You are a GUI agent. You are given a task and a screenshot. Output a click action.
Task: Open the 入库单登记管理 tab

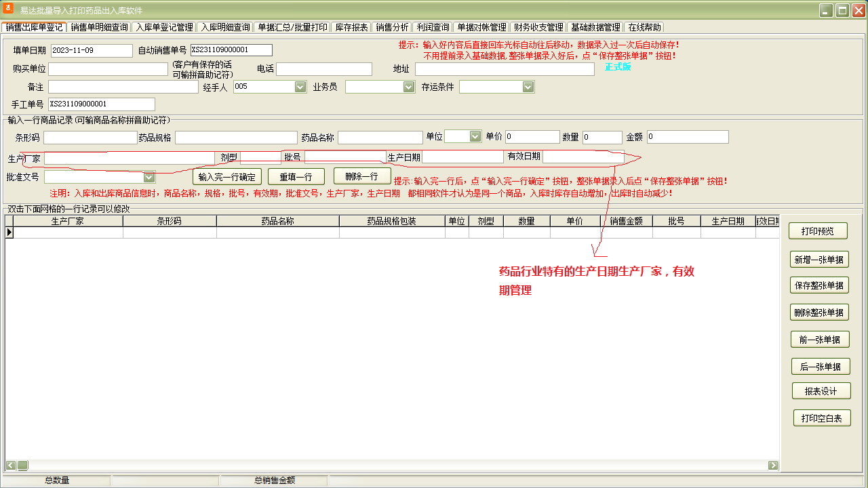coord(164,27)
